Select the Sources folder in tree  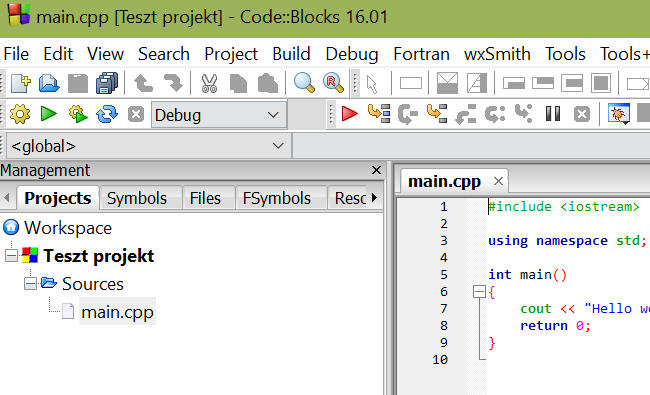pos(93,284)
